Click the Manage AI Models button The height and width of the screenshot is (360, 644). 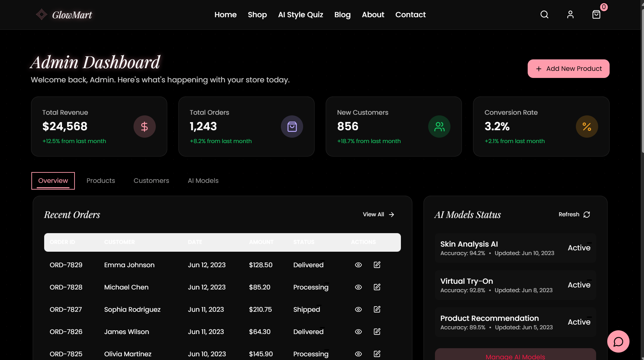pos(515,354)
